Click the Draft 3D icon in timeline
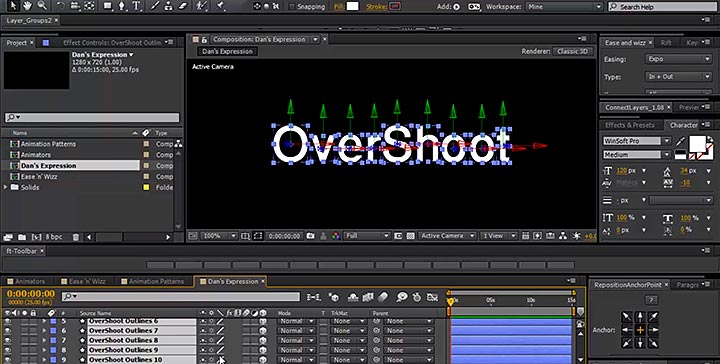Screen dimensions: 720x364 334,297
